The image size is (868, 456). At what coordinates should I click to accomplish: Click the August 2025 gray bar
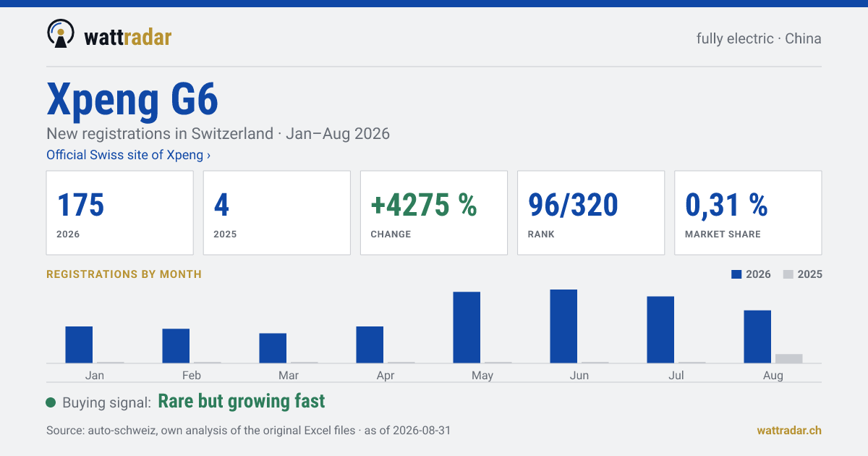tap(789, 358)
